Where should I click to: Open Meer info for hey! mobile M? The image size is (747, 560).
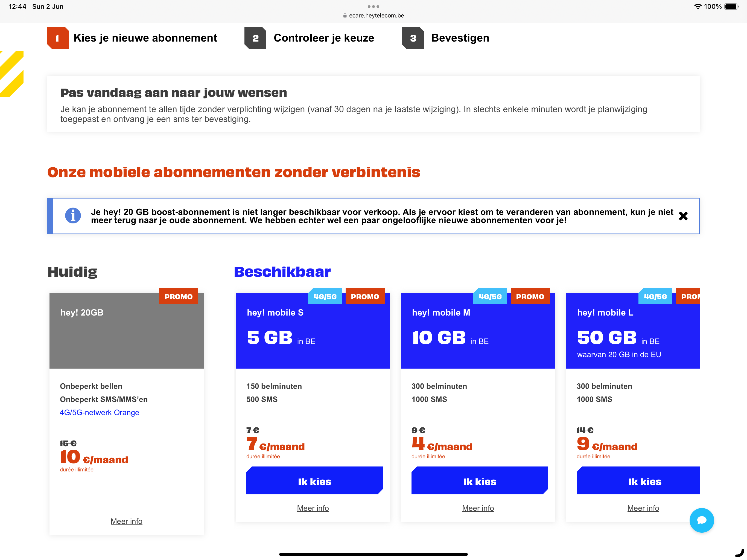tap(478, 508)
